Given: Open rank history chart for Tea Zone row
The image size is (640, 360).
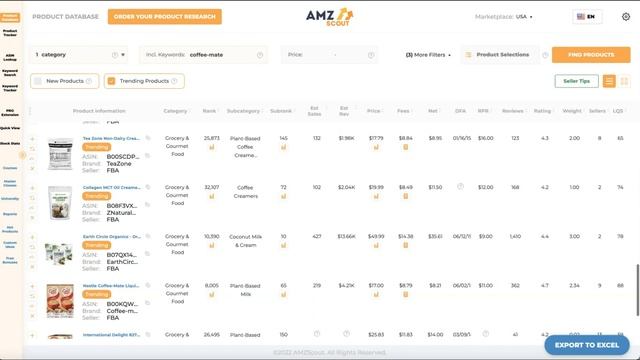Looking at the screenshot, I should [211, 147].
